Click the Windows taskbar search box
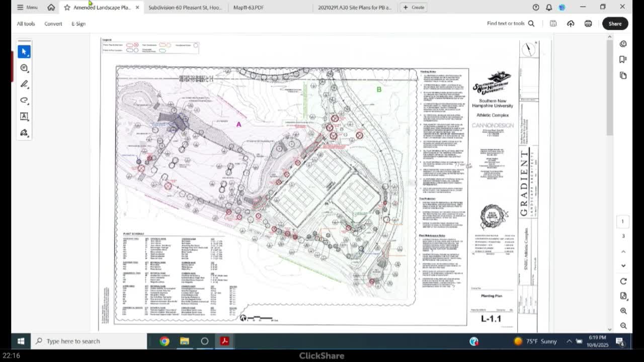The height and width of the screenshot is (362, 644). point(91,341)
